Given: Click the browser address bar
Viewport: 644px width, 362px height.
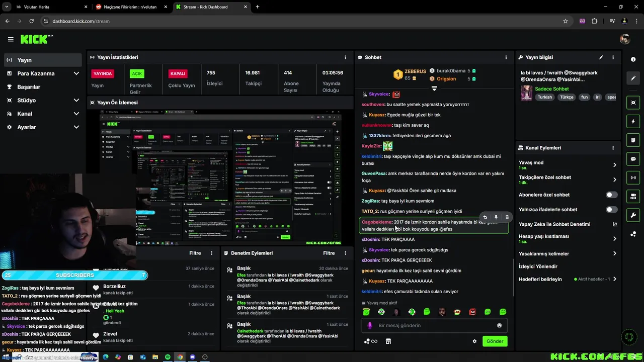Looking at the screenshot, I should pos(302,21).
